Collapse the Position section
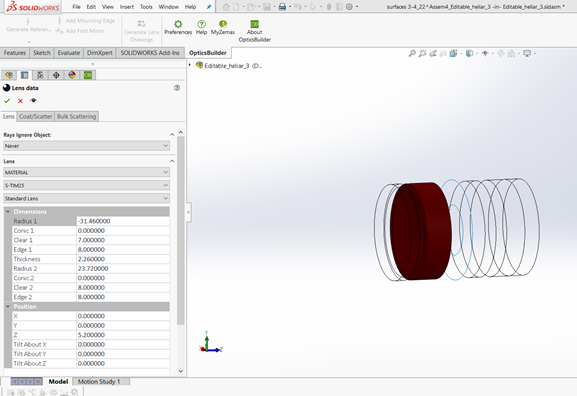The image size is (577, 396). pyautogui.click(x=8, y=307)
